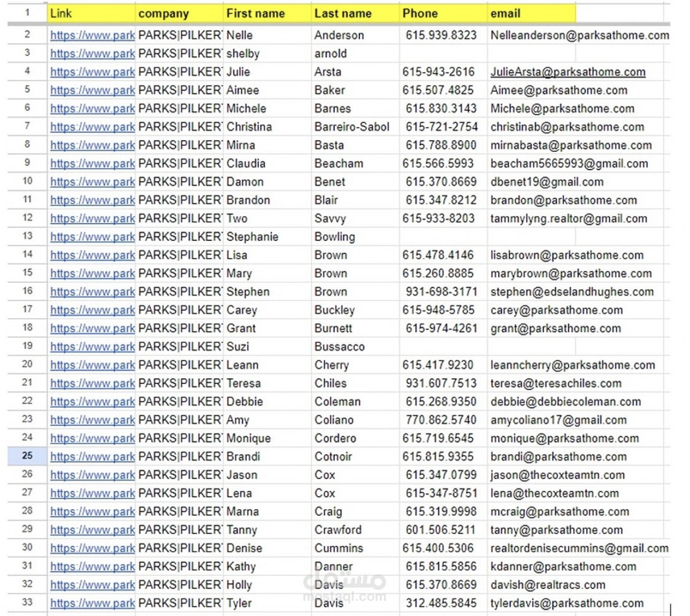Select the phone number 615.830.3143
Viewport: 690px width, 616px height.
[x=441, y=109]
